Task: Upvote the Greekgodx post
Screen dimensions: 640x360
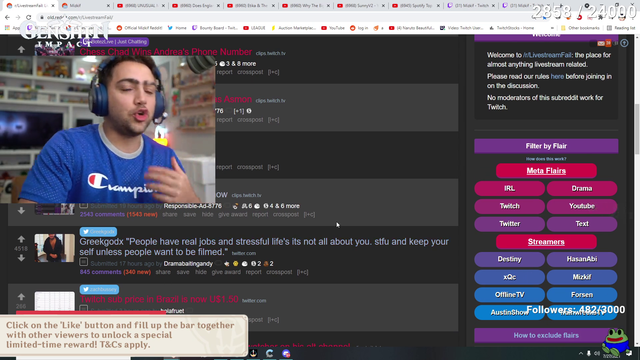Action: (21, 239)
